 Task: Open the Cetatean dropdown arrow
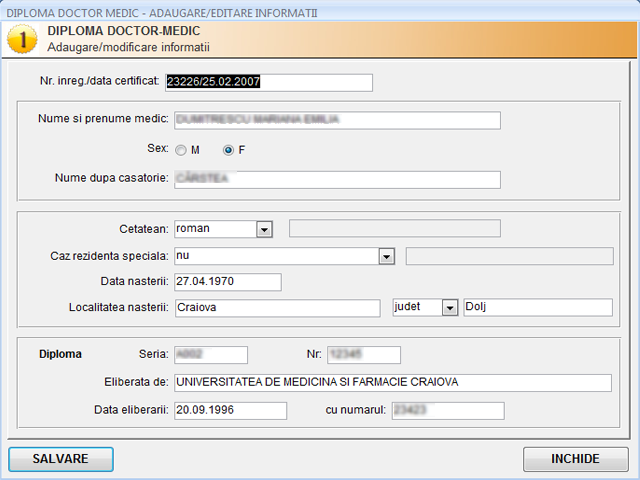pos(264,229)
